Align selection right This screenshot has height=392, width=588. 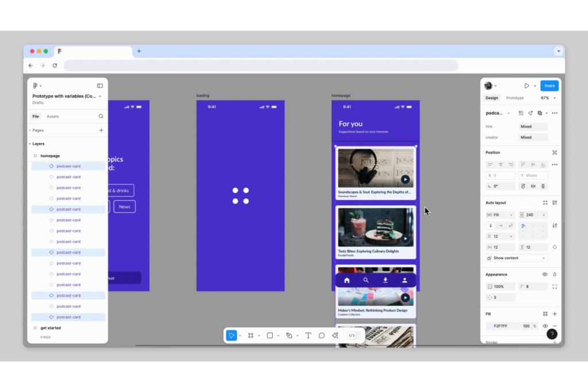pyautogui.click(x=510, y=165)
